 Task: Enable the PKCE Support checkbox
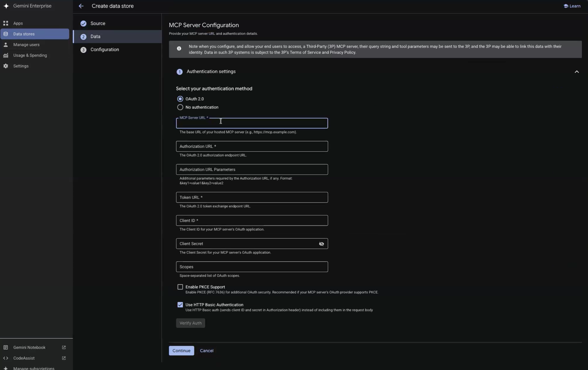tap(180, 287)
